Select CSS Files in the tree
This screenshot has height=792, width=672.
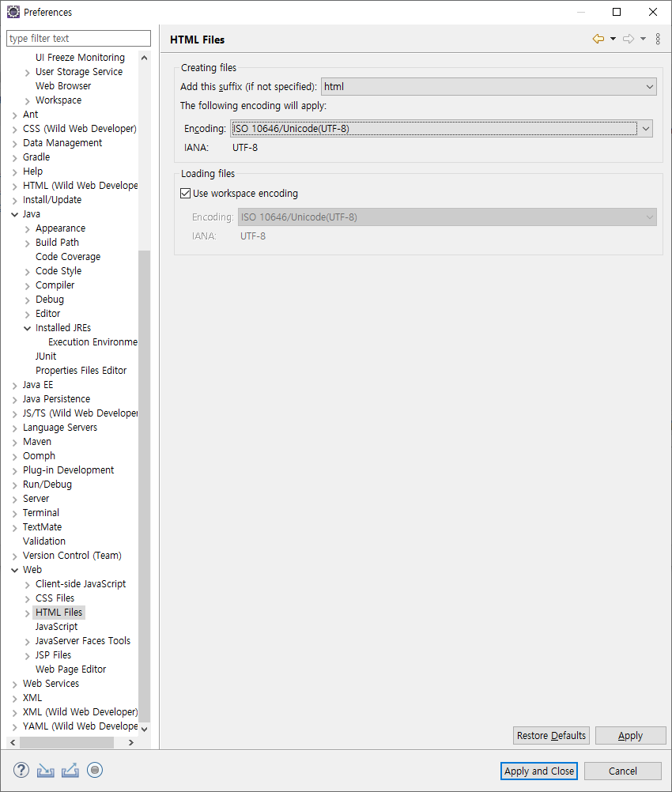pyautogui.click(x=55, y=598)
